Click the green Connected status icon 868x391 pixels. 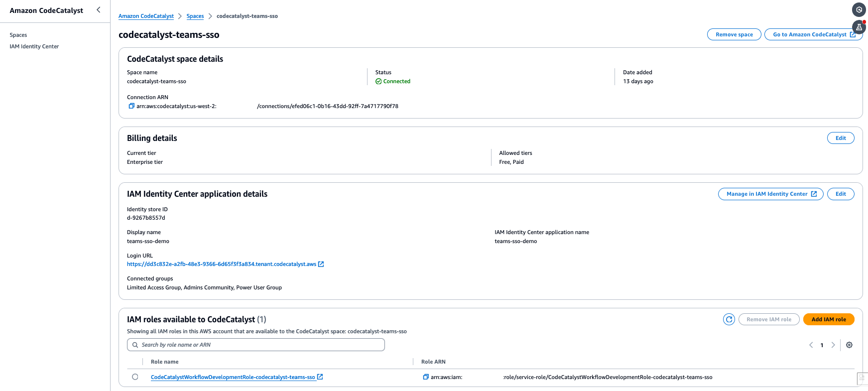click(x=378, y=81)
